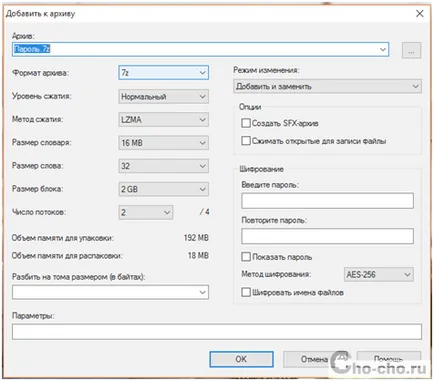Click the 'Параметры' text field
The height and width of the screenshot is (381, 434).
click(x=217, y=332)
